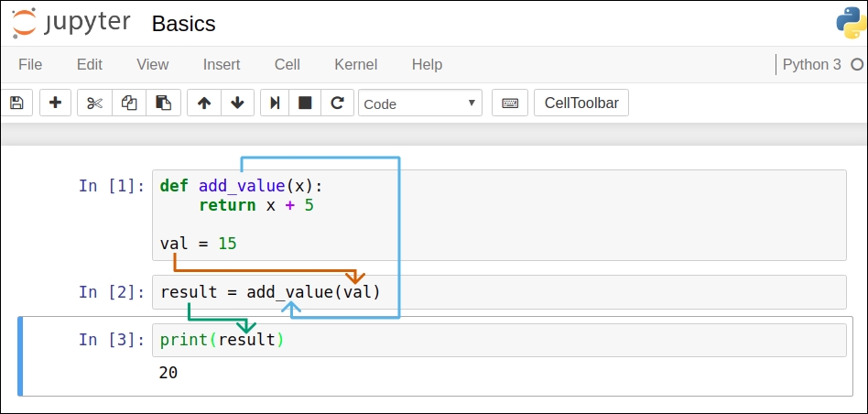Expand the Code cell type dropdown

[420, 103]
